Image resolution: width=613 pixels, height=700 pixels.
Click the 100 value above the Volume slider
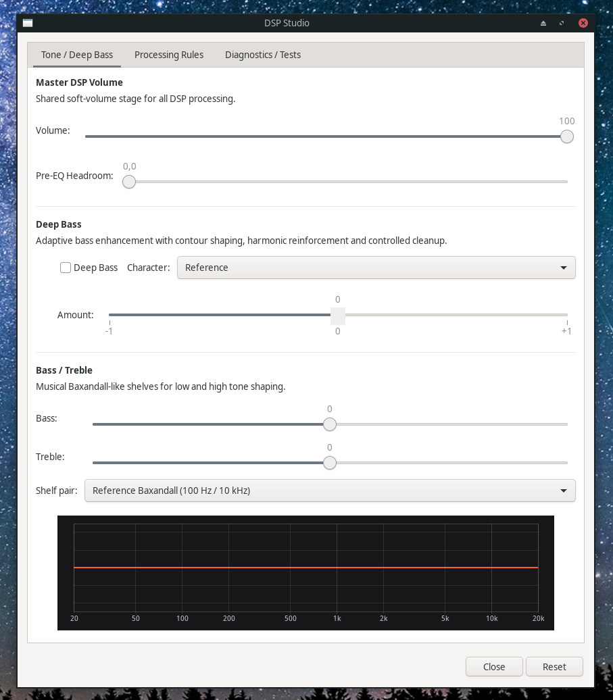(x=567, y=122)
